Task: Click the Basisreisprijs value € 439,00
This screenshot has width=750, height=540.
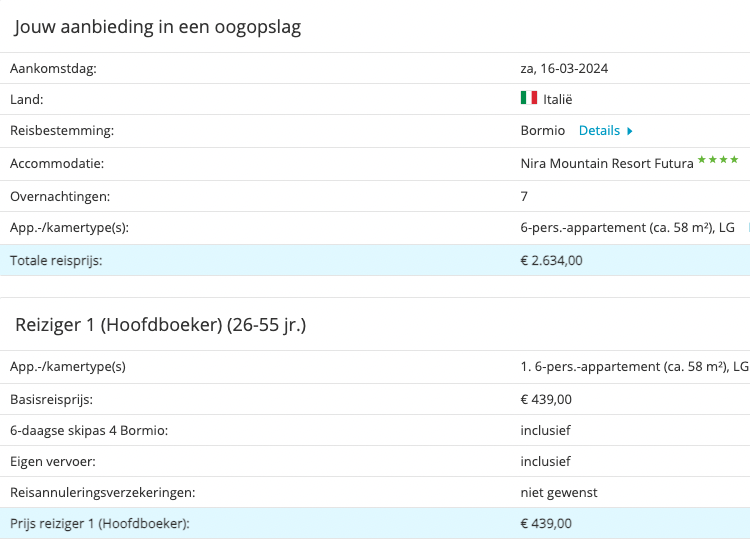Action: tap(546, 399)
